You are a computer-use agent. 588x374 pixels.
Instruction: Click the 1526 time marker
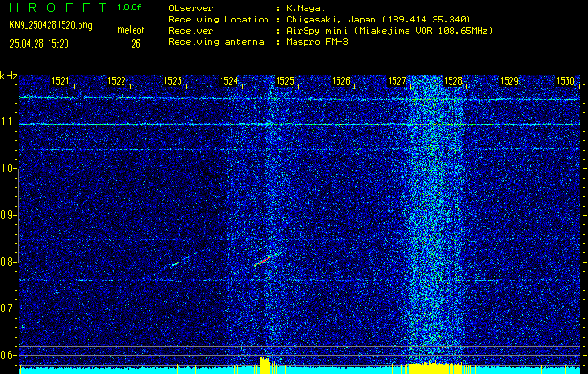tap(341, 81)
